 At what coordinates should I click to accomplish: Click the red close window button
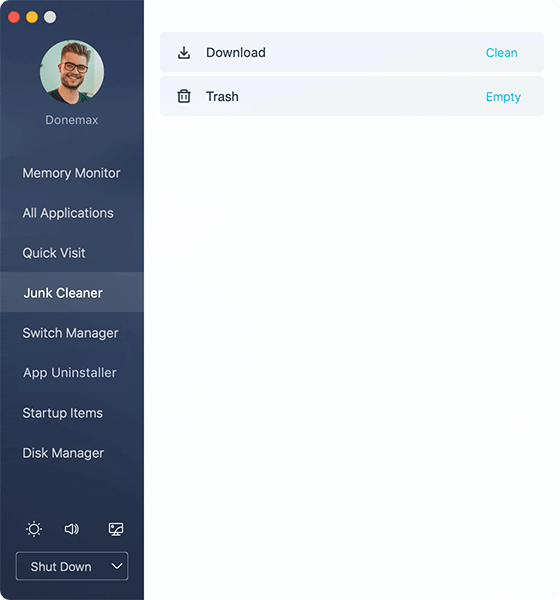point(14,17)
